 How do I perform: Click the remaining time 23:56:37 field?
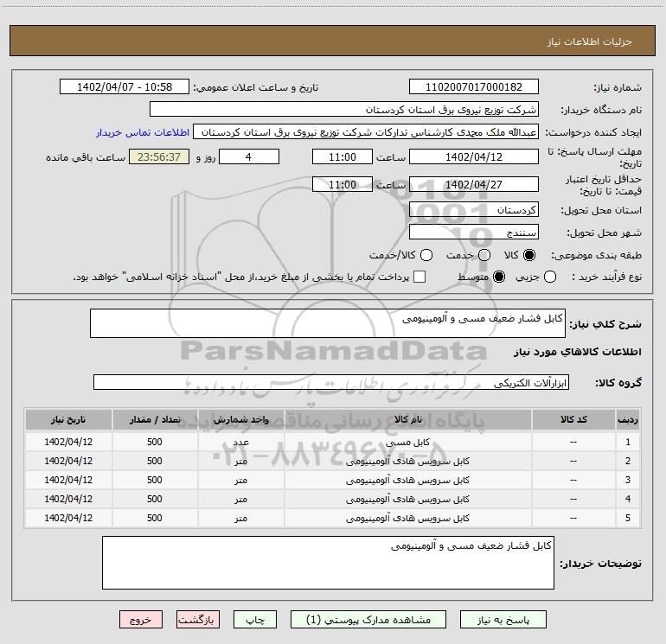tap(159, 156)
